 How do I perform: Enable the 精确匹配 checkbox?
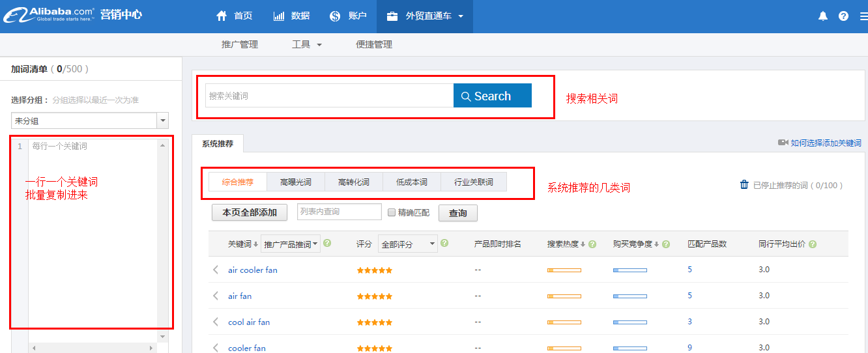point(392,212)
